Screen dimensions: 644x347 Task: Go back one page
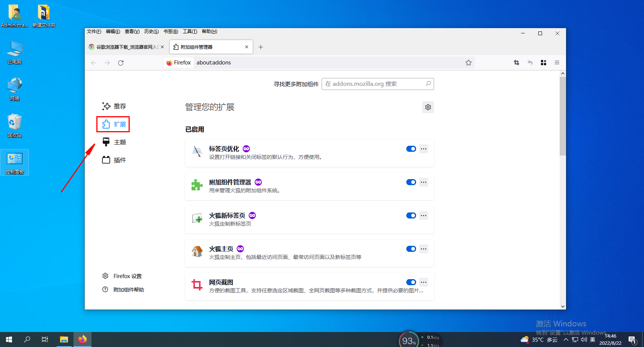tap(94, 63)
